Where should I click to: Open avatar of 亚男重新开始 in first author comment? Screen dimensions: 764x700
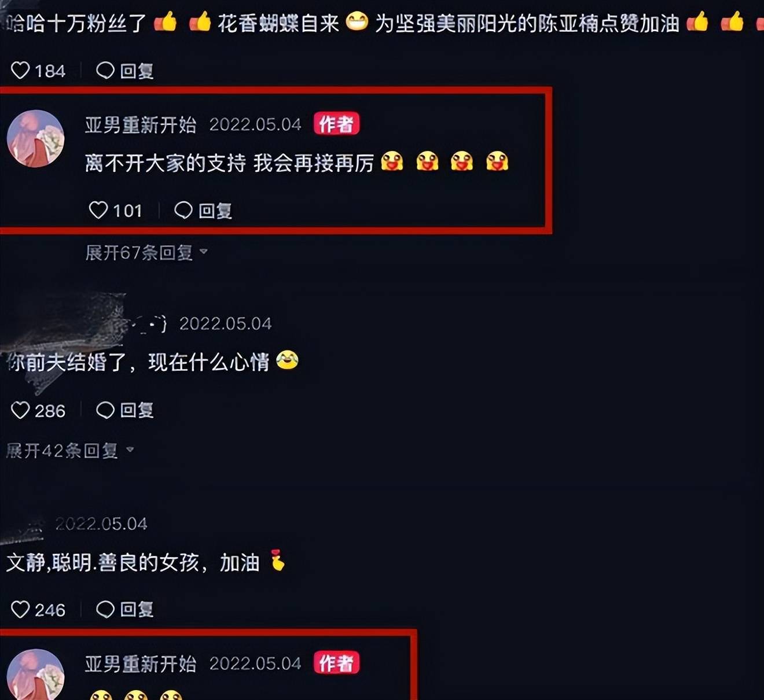(x=35, y=139)
